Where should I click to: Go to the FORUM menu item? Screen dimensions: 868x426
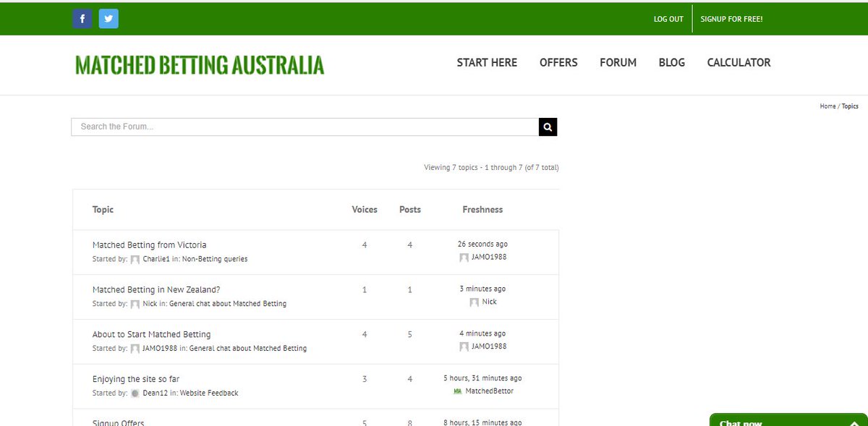click(618, 63)
